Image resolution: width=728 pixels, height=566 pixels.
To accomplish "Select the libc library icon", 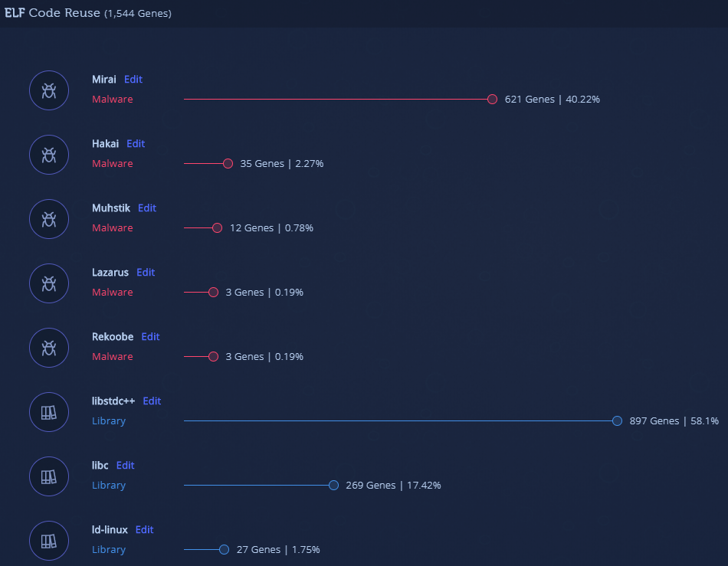I will [48, 476].
